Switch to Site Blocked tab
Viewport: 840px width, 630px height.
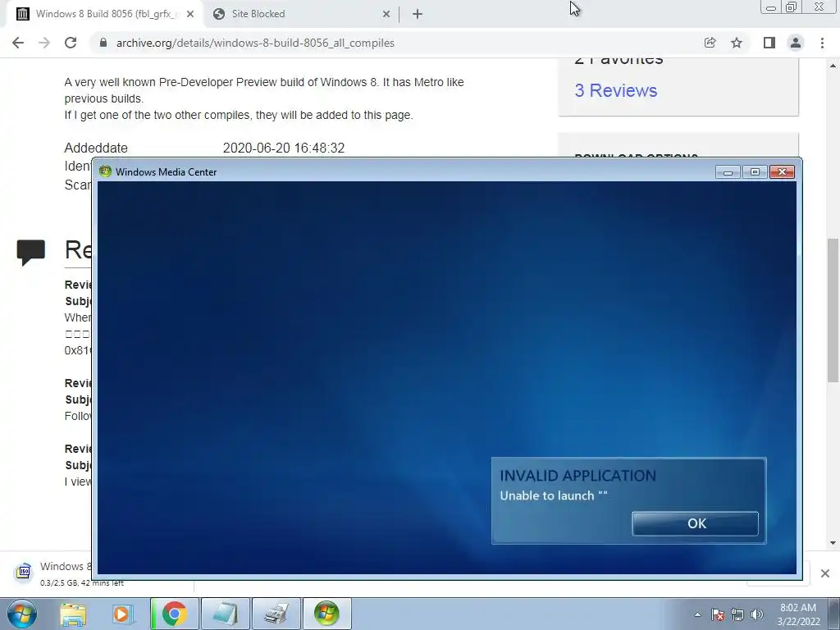[300, 14]
